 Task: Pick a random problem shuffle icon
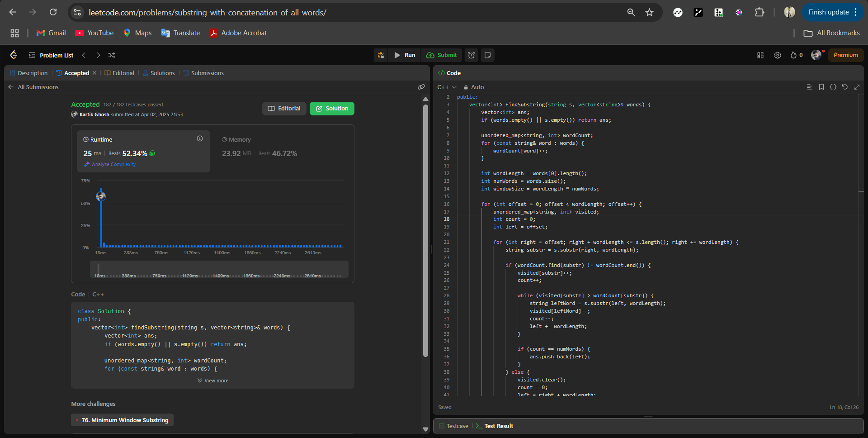(x=112, y=55)
